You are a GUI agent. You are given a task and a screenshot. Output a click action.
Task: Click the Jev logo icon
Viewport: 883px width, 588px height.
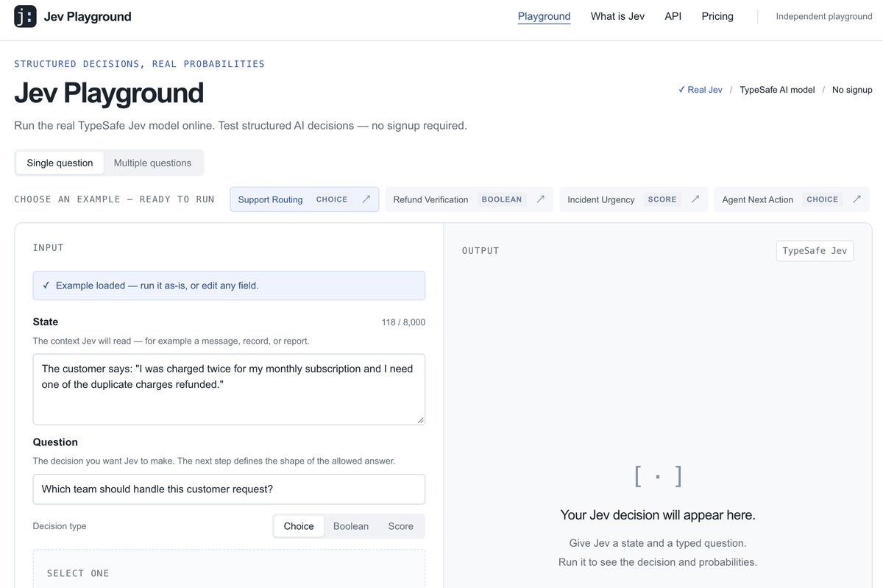[25, 16]
